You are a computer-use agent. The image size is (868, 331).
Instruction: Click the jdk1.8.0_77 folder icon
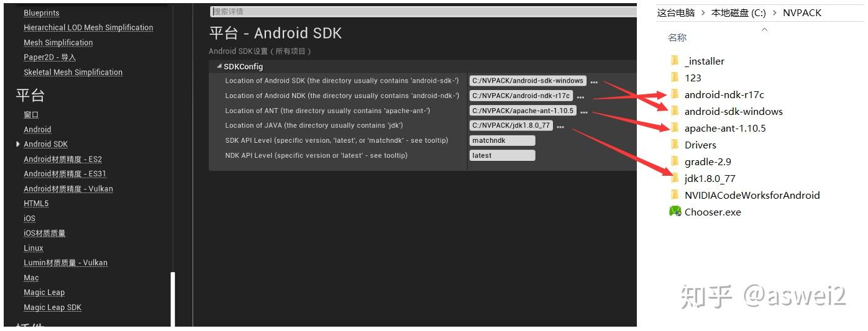click(x=675, y=178)
